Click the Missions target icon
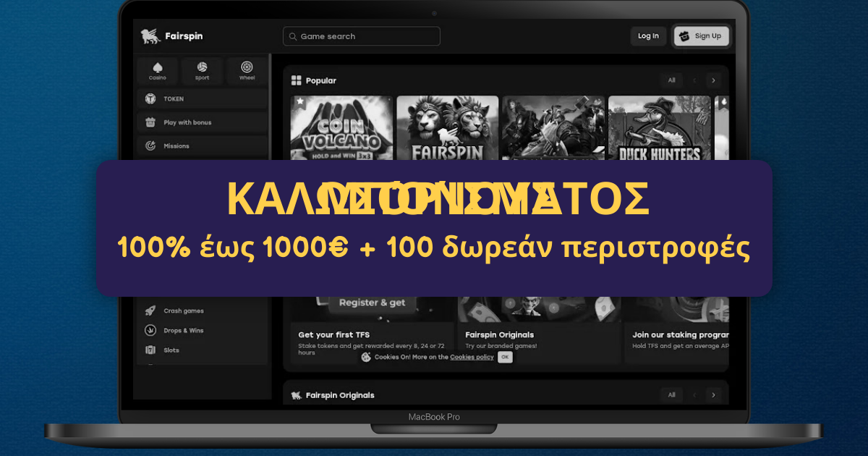 click(x=150, y=145)
